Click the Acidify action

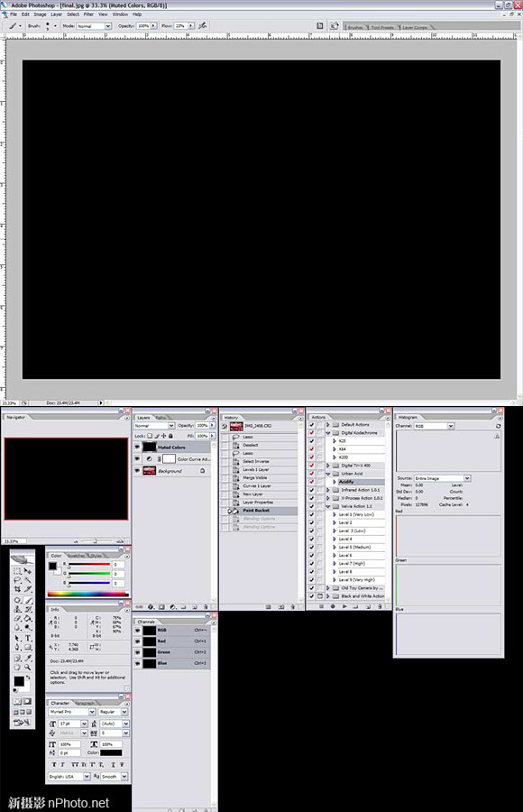click(x=346, y=482)
